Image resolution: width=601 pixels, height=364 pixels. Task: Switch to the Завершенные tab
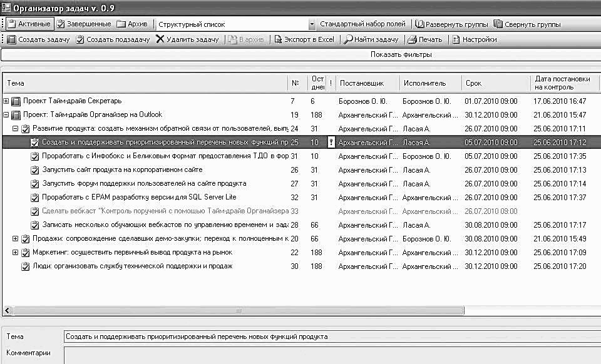(x=84, y=24)
